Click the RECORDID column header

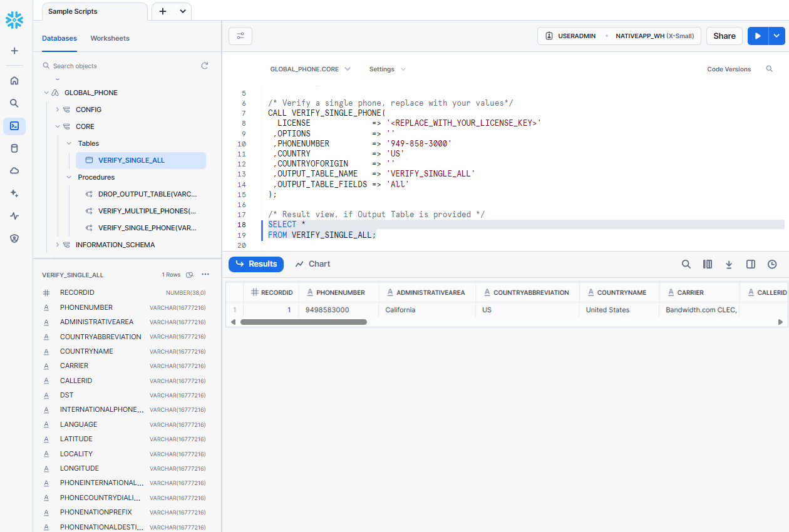271,292
